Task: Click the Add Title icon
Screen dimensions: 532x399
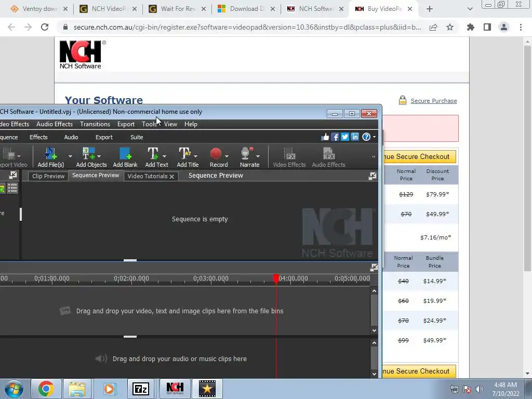Action: point(185,154)
